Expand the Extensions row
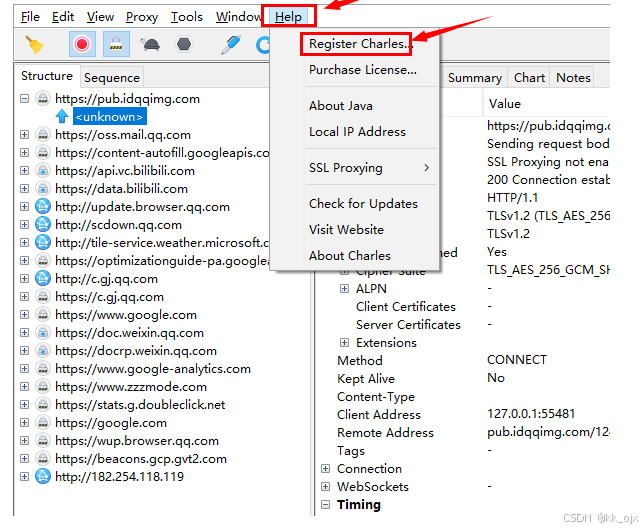This screenshot has width=644, height=529. point(345,343)
